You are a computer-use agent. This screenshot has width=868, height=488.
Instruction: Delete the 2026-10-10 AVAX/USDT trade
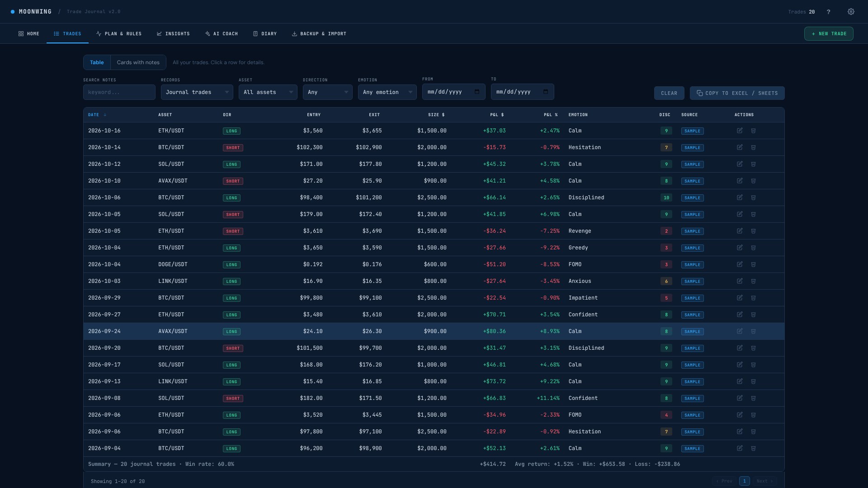(753, 181)
